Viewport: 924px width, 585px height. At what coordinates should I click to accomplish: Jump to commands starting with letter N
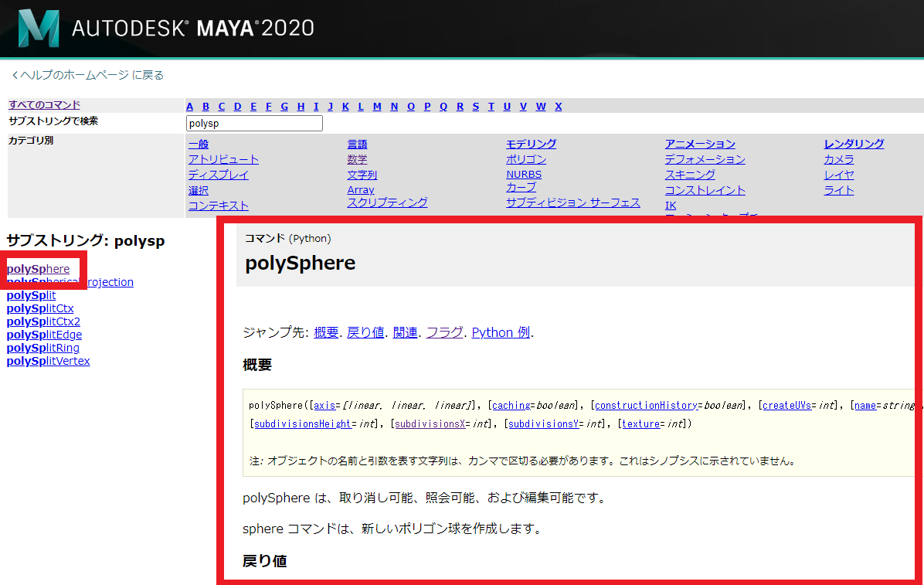click(394, 107)
